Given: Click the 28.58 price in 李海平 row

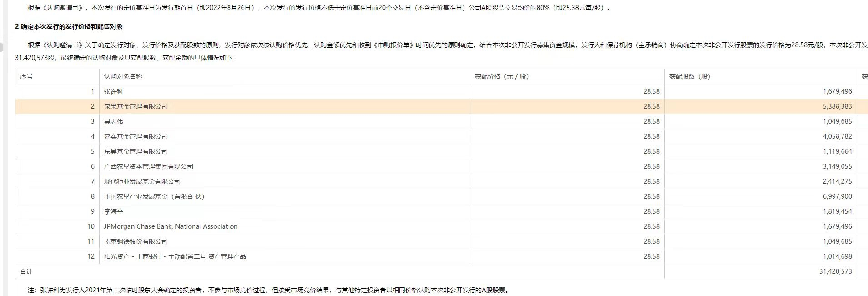Looking at the screenshot, I should click(651, 211).
